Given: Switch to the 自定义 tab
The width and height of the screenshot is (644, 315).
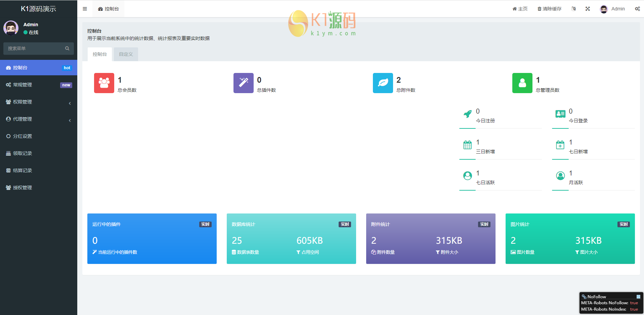Looking at the screenshot, I should pyautogui.click(x=126, y=54).
